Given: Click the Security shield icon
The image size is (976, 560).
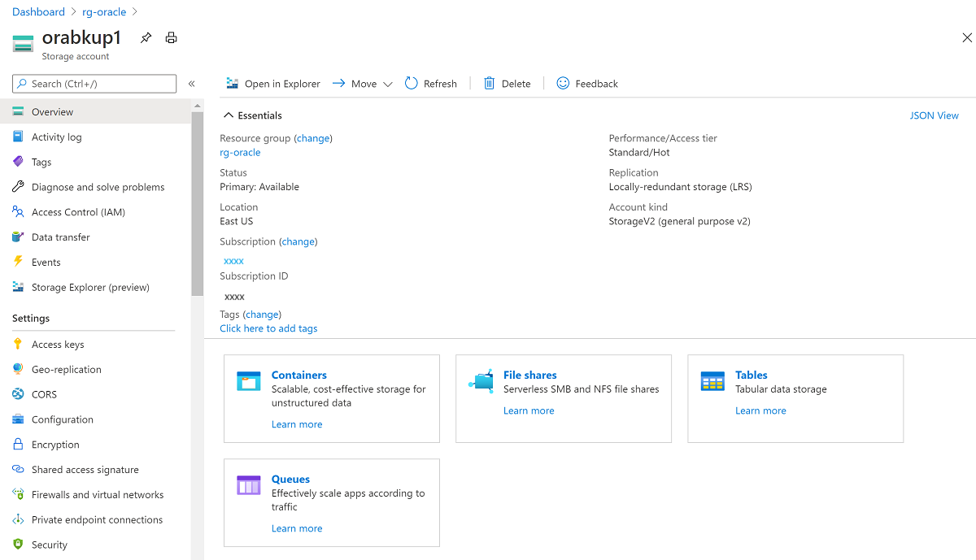Looking at the screenshot, I should [x=18, y=545].
